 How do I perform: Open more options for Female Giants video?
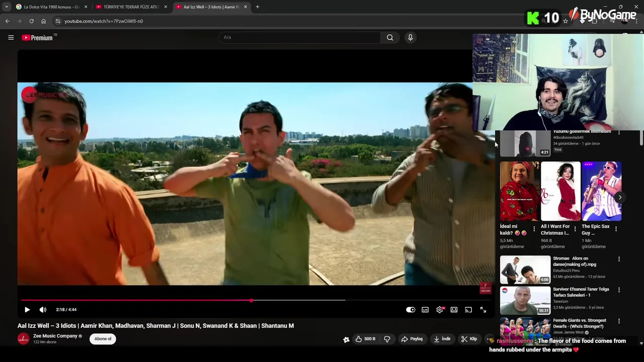[x=619, y=321]
